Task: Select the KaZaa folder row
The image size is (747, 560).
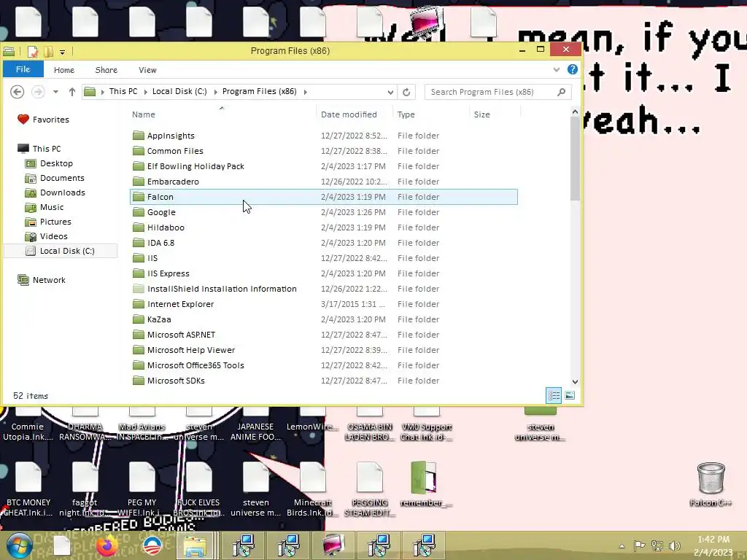Action: [323, 319]
